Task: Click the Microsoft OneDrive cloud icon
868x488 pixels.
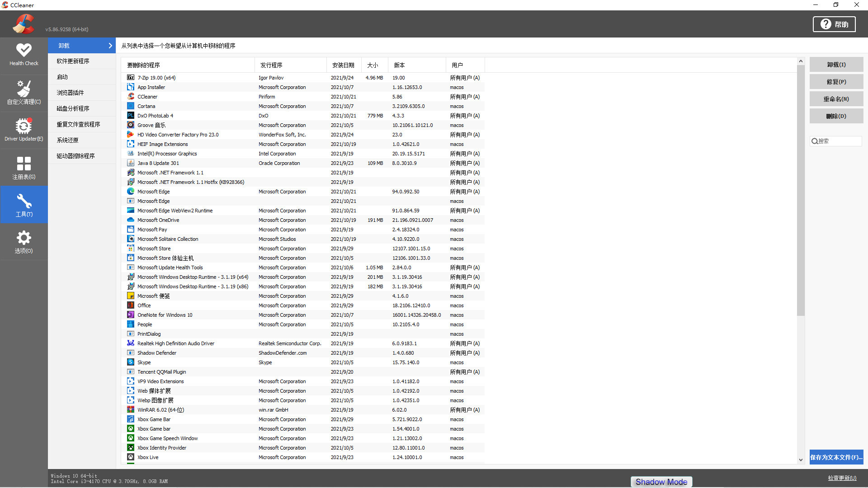Action: tap(131, 220)
